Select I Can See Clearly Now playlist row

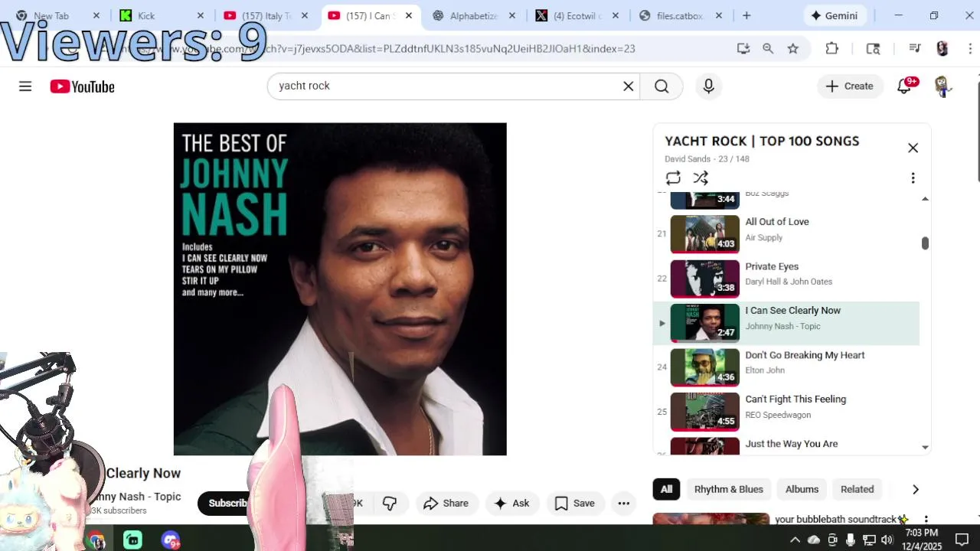pyautogui.click(x=787, y=323)
